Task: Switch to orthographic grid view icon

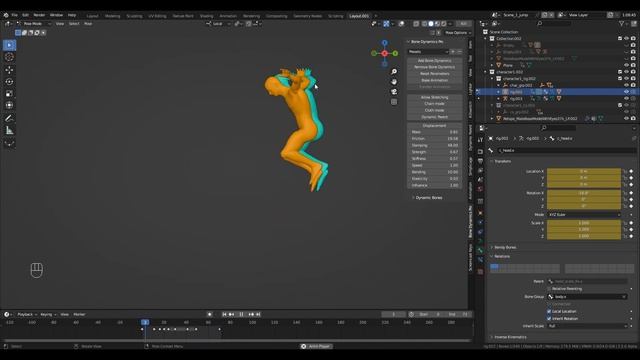Action: [394, 102]
